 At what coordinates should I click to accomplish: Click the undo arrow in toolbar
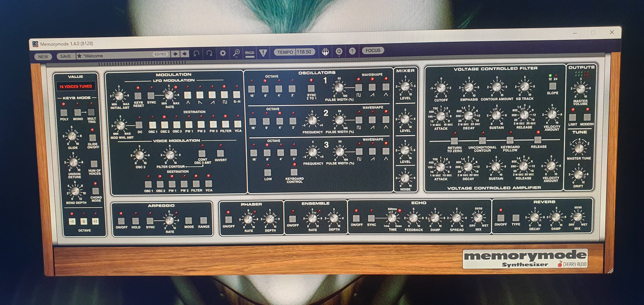click(196, 53)
